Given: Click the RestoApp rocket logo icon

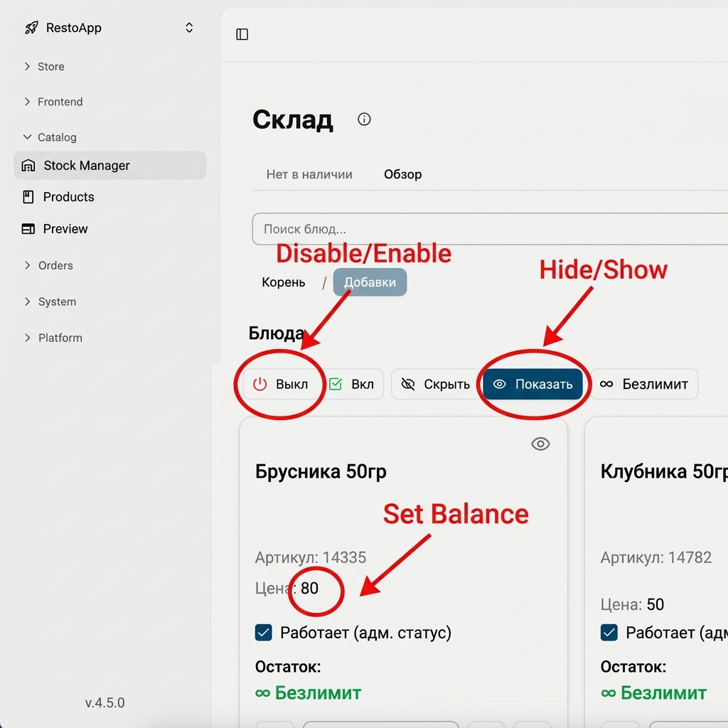Looking at the screenshot, I should (31, 28).
